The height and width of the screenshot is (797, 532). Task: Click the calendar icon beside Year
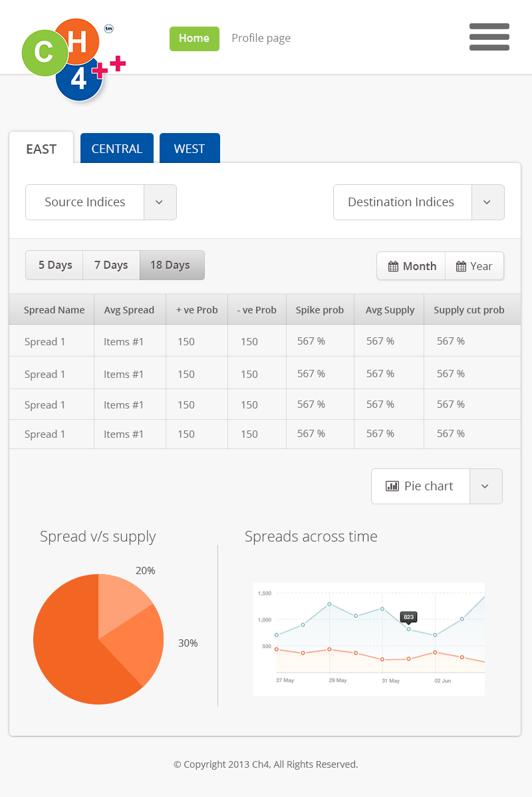[x=461, y=266]
